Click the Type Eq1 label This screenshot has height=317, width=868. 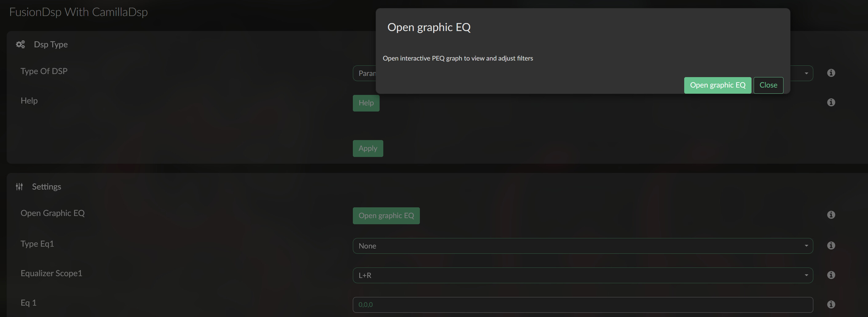coord(37,244)
